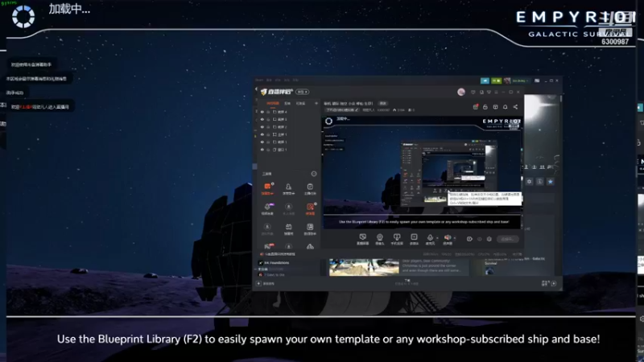
Task: Click the mode pill button beside the streaming app logo
Action: 303,92
